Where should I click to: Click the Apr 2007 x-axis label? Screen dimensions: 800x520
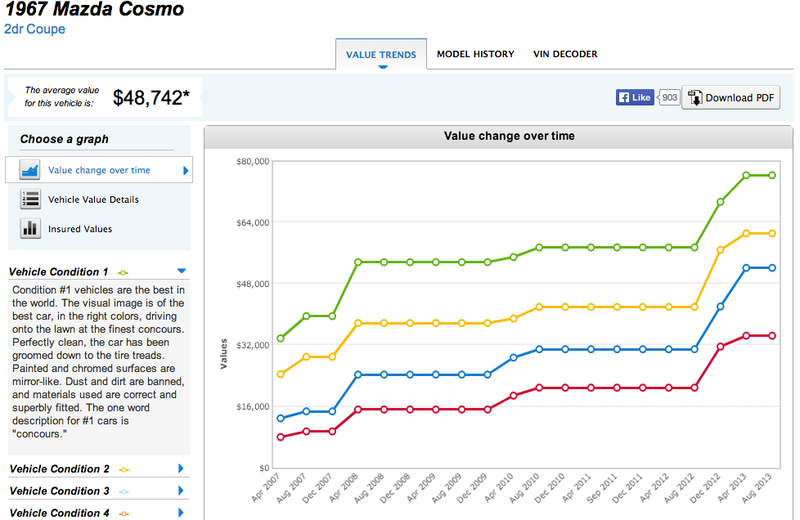click(266, 488)
